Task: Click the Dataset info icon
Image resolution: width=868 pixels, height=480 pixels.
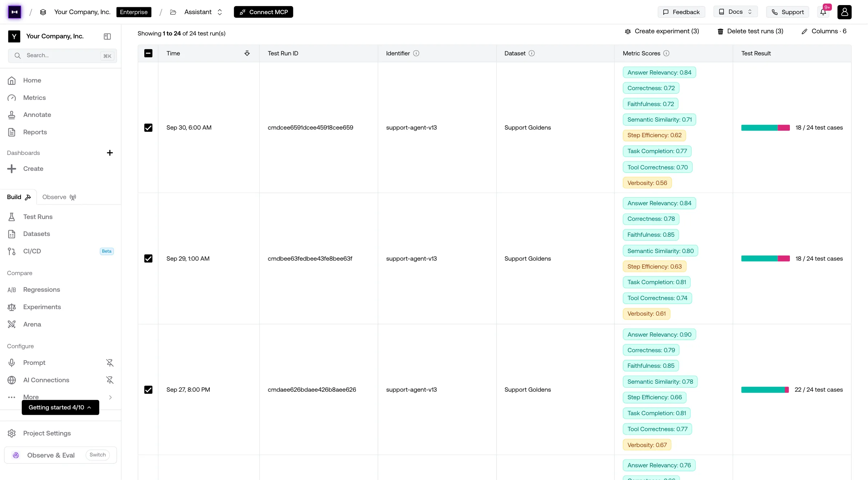Action: coord(532,53)
